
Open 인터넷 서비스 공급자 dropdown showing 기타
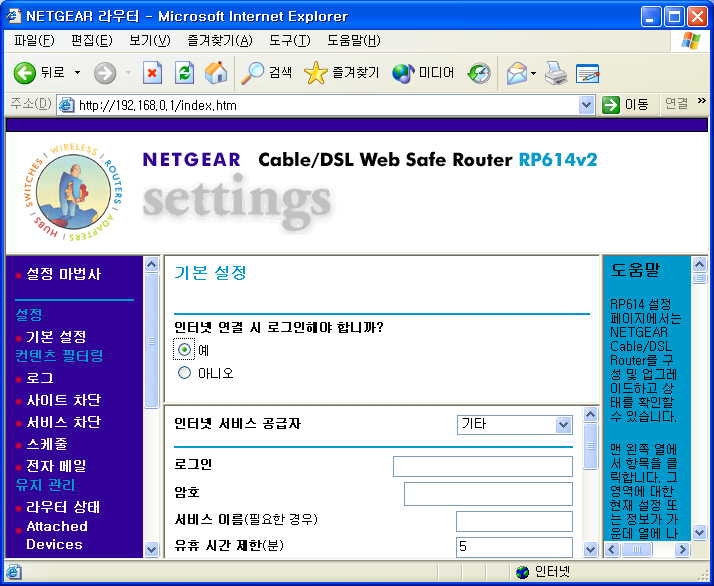point(514,424)
